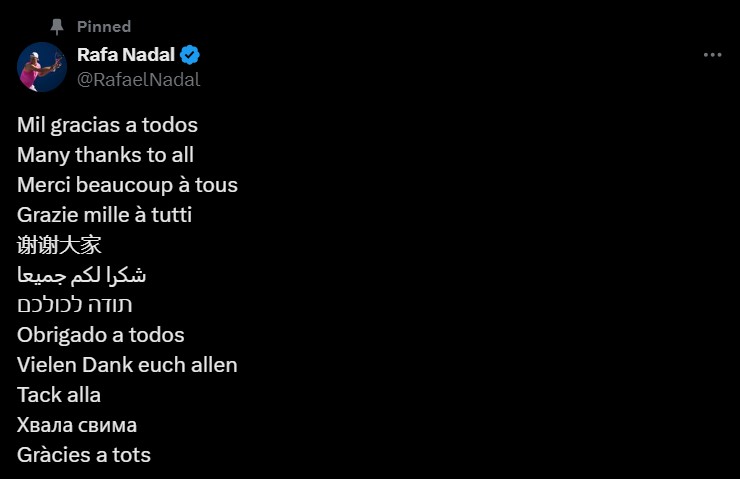Click the "Pinned" label
740x479 pixels.
pos(104,26)
